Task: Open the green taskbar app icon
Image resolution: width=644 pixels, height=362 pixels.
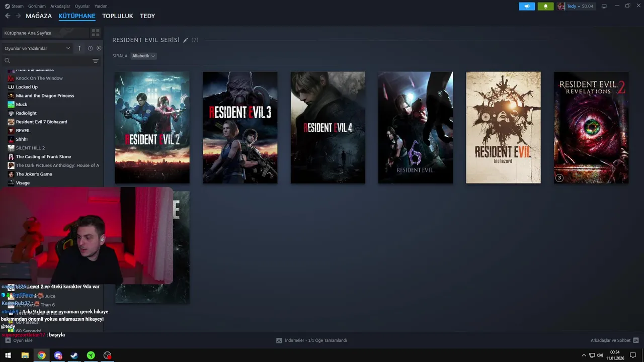Action: tap(91, 355)
